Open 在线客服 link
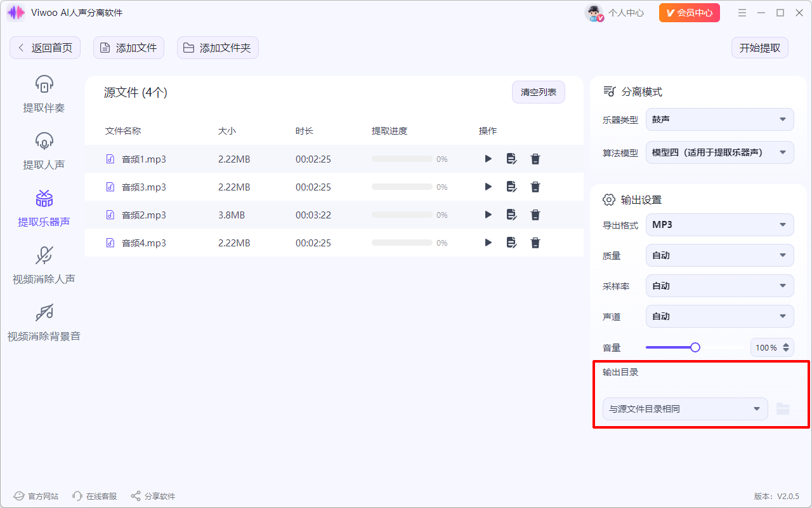Viewport: 812px width, 508px height. (x=95, y=496)
